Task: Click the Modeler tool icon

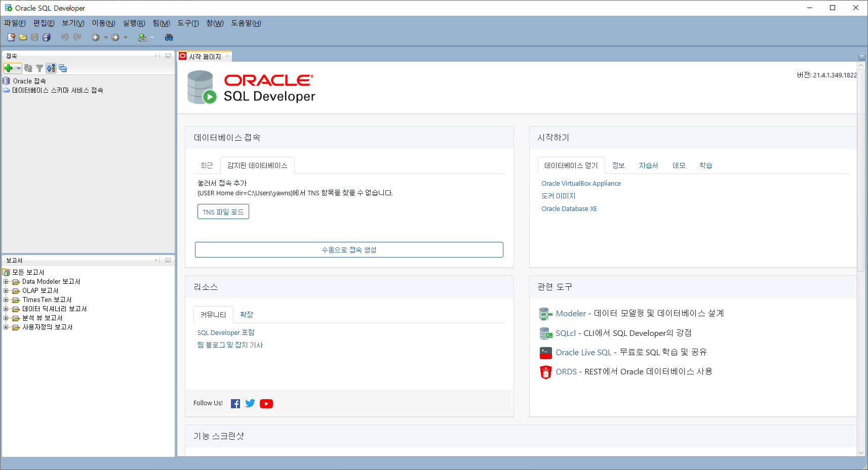Action: [x=545, y=314]
